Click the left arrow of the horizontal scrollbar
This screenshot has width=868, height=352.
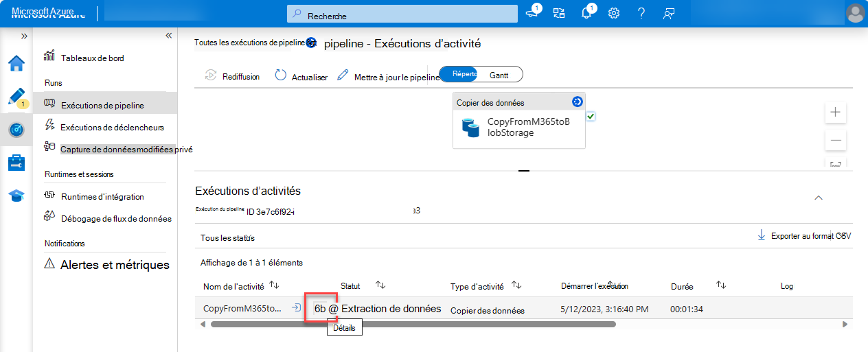click(203, 324)
